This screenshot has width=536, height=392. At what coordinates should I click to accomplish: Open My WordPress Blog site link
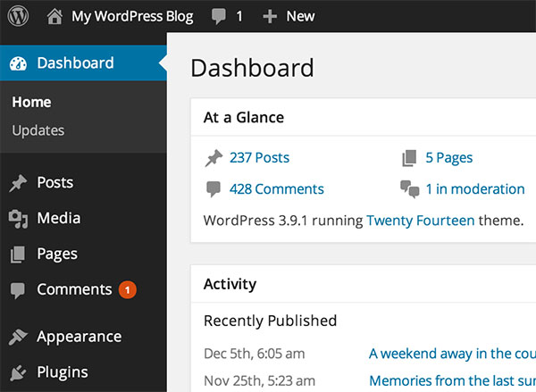point(132,16)
